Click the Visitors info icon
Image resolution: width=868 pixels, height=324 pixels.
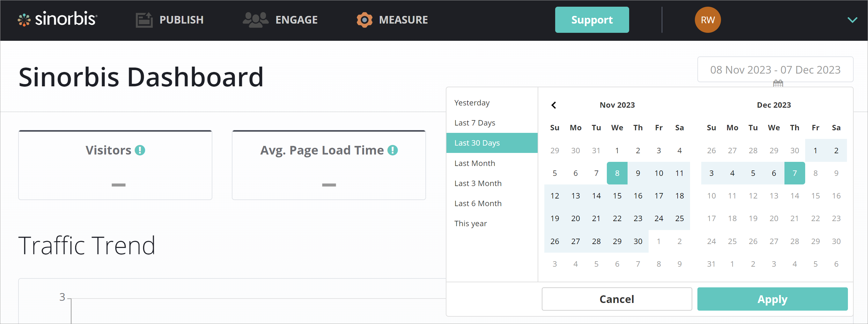point(140,150)
